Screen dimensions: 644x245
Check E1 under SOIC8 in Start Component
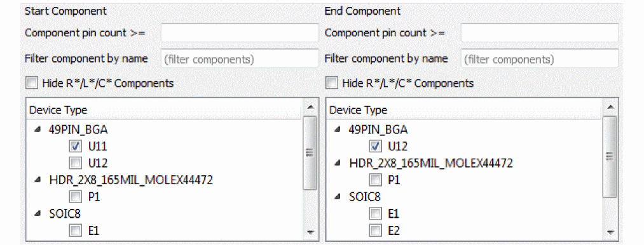pos(75,230)
